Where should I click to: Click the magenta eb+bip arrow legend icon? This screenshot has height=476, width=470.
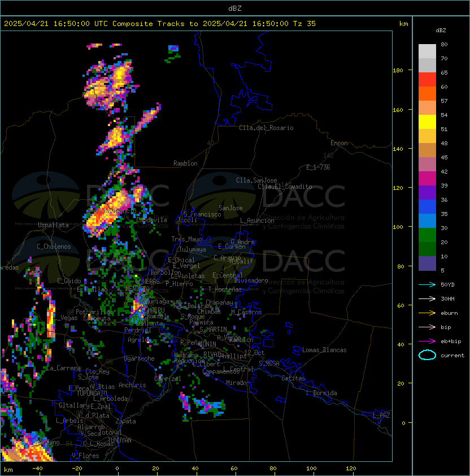[427, 341]
